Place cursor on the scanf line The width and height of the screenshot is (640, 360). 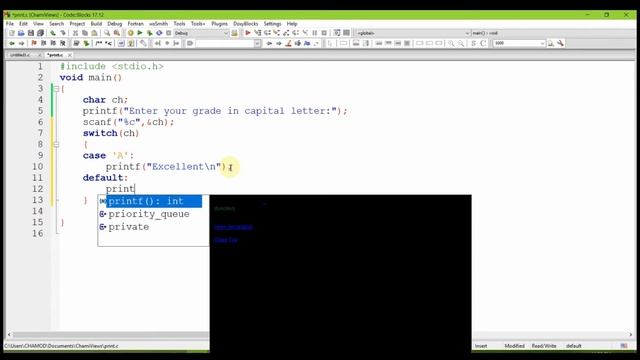coord(128,122)
